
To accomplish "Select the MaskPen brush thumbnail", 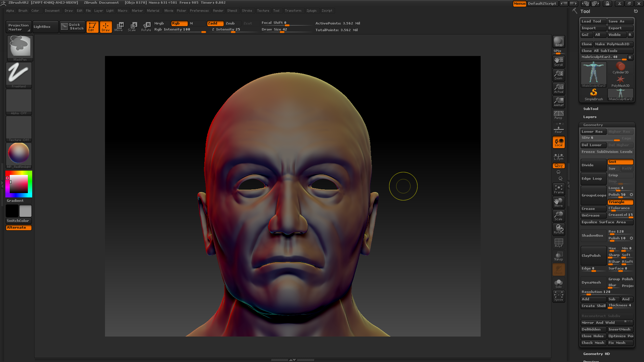I will (x=19, y=48).
